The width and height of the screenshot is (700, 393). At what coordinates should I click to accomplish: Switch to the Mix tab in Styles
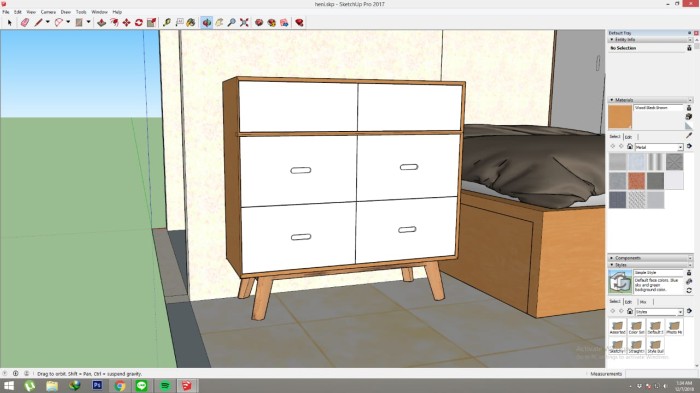point(643,302)
